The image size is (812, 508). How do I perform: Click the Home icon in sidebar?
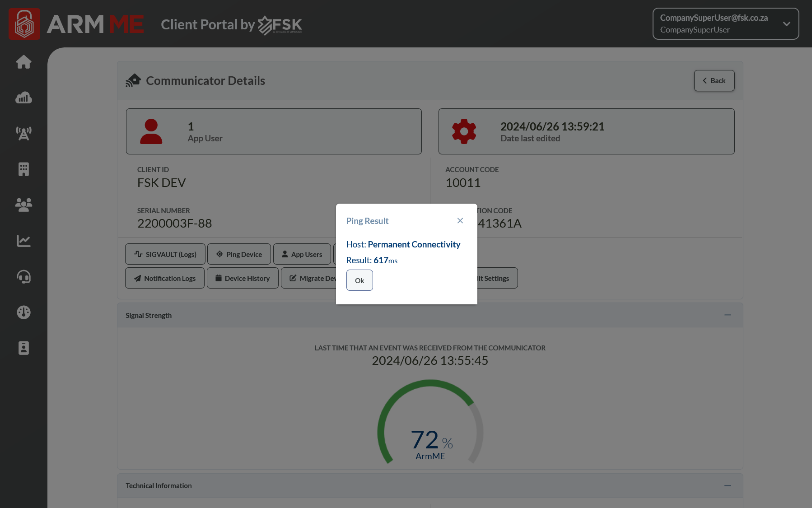23,62
